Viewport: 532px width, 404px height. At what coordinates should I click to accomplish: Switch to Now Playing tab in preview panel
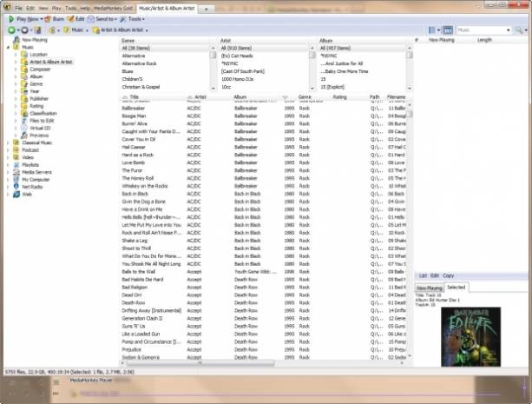[x=430, y=288]
